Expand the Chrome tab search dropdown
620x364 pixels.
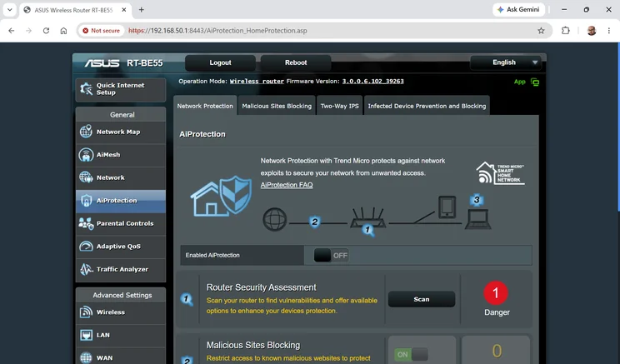point(9,10)
